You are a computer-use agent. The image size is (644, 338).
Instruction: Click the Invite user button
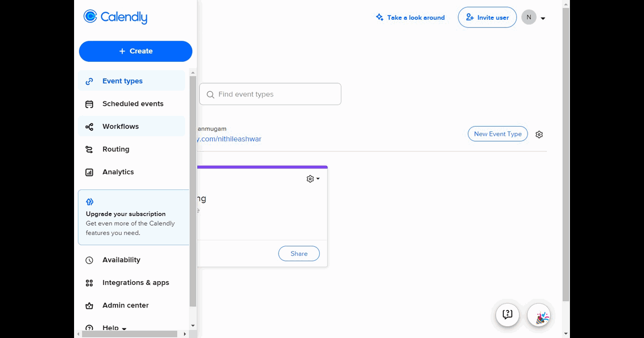(x=487, y=17)
